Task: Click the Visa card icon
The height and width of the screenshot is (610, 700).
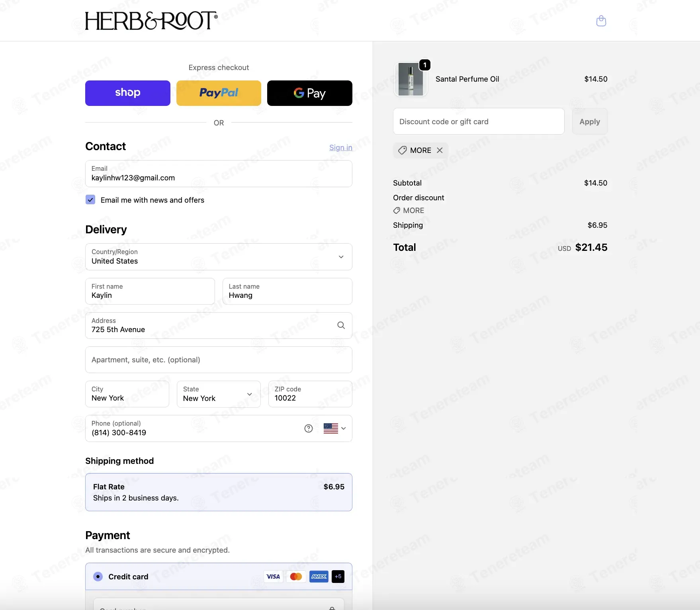Action: click(x=273, y=577)
